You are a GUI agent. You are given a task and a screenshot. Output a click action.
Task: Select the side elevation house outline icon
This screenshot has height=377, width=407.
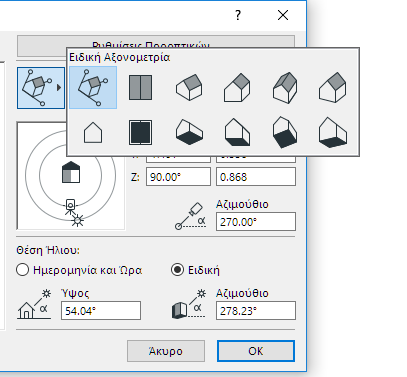(93, 132)
